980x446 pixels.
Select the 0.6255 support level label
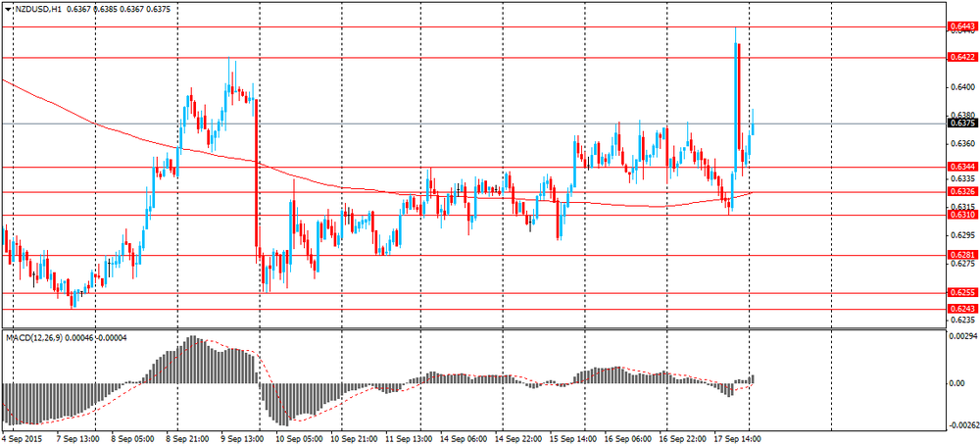coord(962,292)
